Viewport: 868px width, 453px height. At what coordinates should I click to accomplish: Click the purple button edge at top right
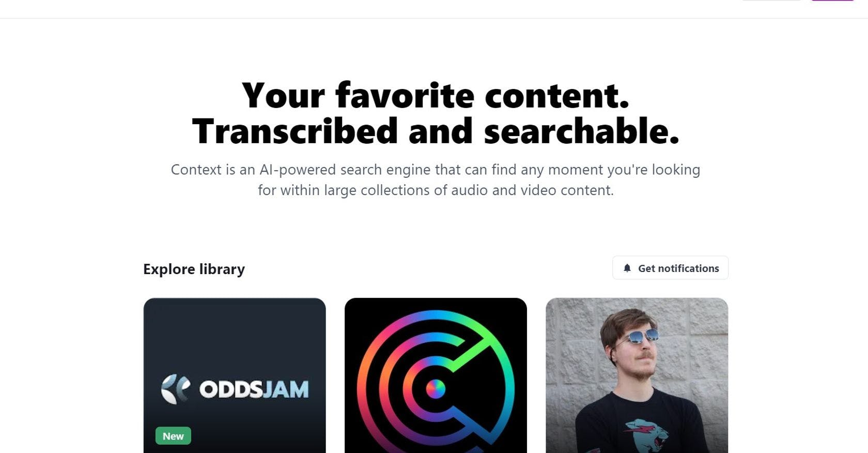click(x=832, y=1)
